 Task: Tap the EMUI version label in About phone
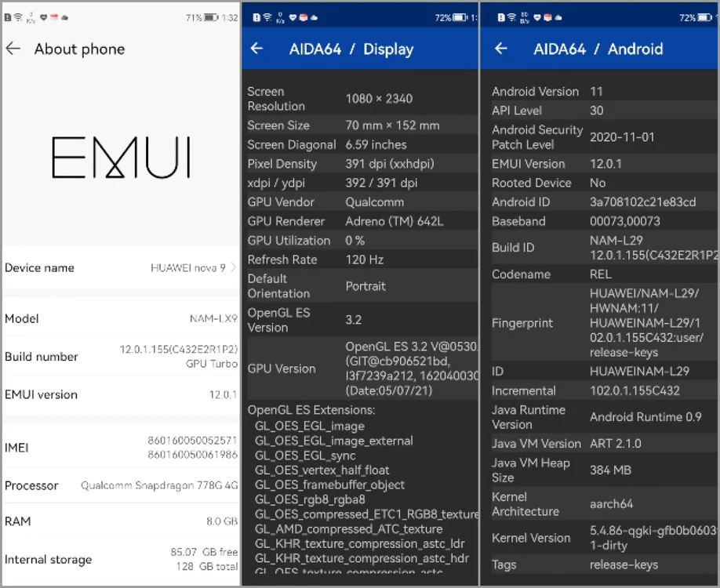(41, 394)
